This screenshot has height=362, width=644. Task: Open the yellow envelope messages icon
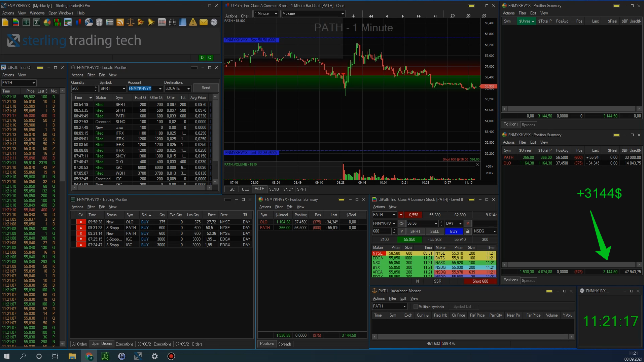click(x=204, y=23)
